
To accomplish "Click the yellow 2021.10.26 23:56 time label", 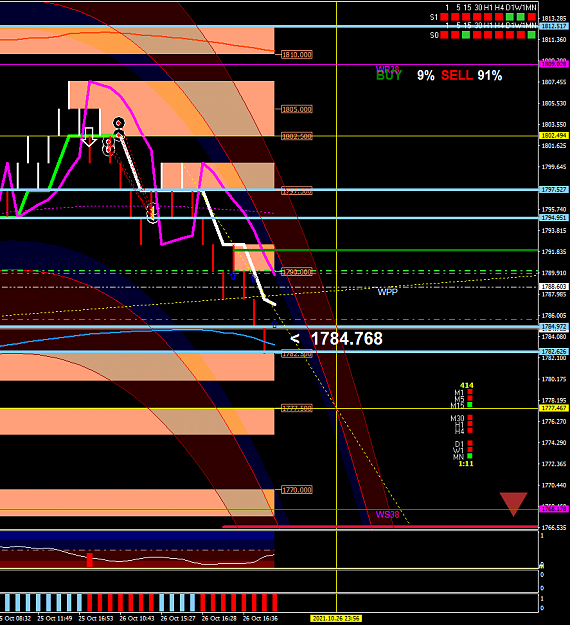I will coord(336,619).
